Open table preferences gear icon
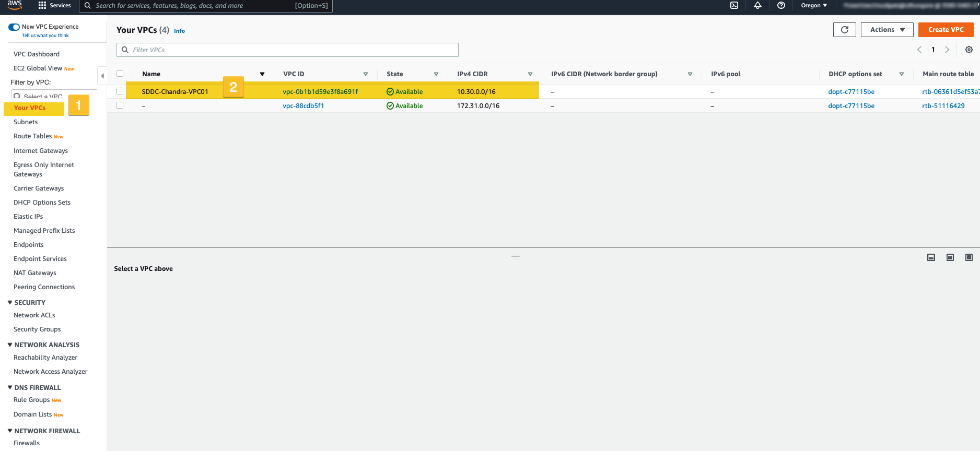The width and height of the screenshot is (980, 451). [969, 50]
